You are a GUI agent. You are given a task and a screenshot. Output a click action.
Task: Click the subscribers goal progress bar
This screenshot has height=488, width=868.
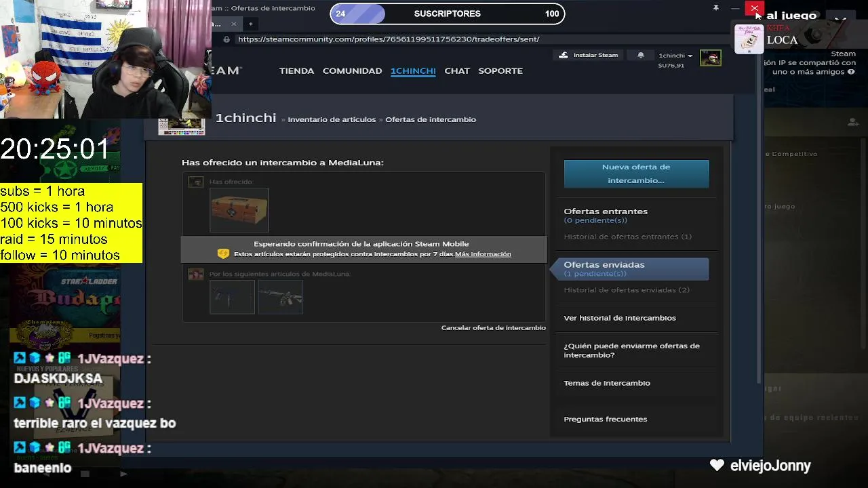448,14
